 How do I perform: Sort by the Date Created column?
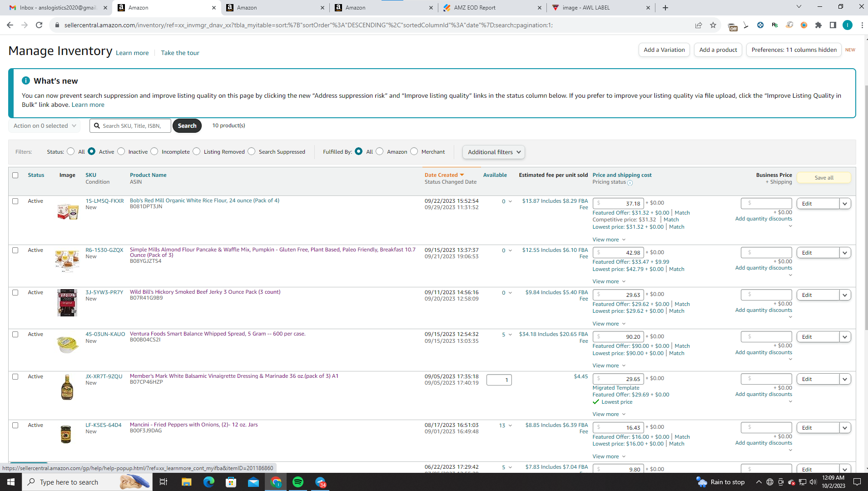(444, 175)
